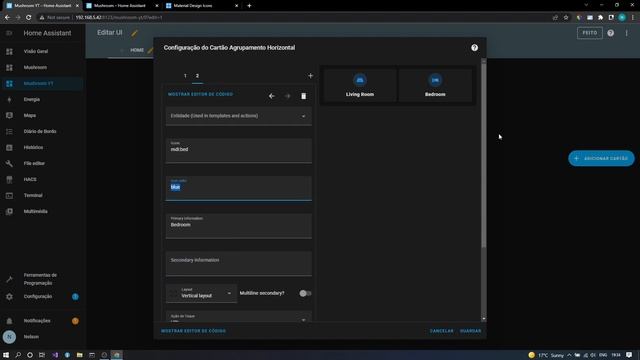Click the Icon color field with blue
Screen dimensions: 640x360
pyautogui.click(x=239, y=188)
